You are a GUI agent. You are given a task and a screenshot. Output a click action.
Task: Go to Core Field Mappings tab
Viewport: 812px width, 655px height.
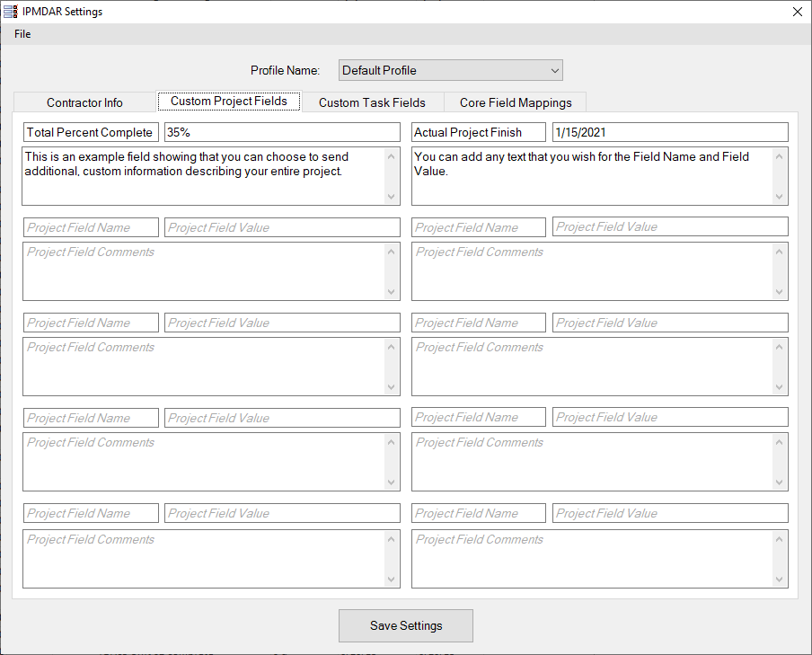tap(516, 102)
